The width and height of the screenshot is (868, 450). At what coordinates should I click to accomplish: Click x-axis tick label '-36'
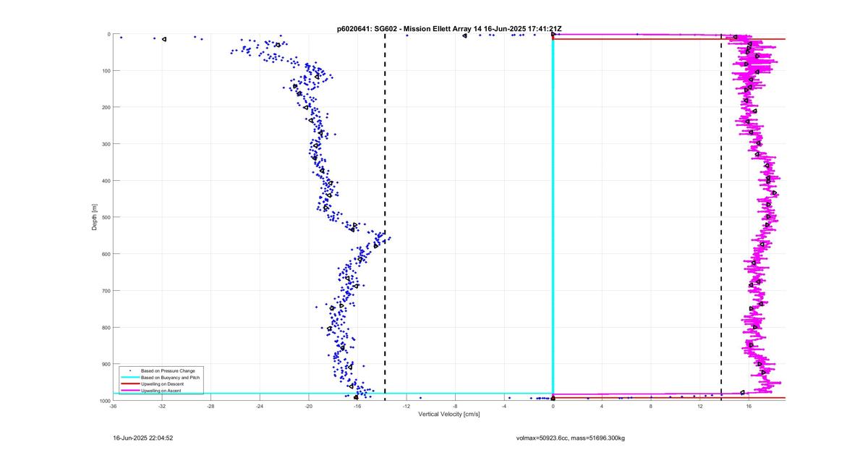coord(113,406)
